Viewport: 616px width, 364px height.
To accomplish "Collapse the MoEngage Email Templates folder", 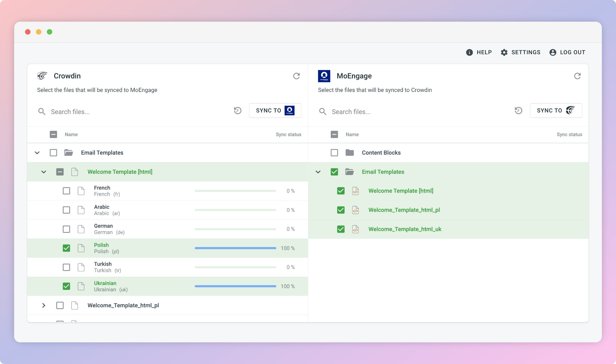I will [318, 172].
